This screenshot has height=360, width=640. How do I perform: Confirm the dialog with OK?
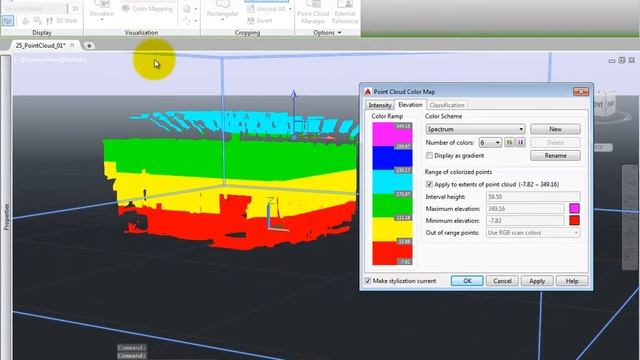[467, 281]
